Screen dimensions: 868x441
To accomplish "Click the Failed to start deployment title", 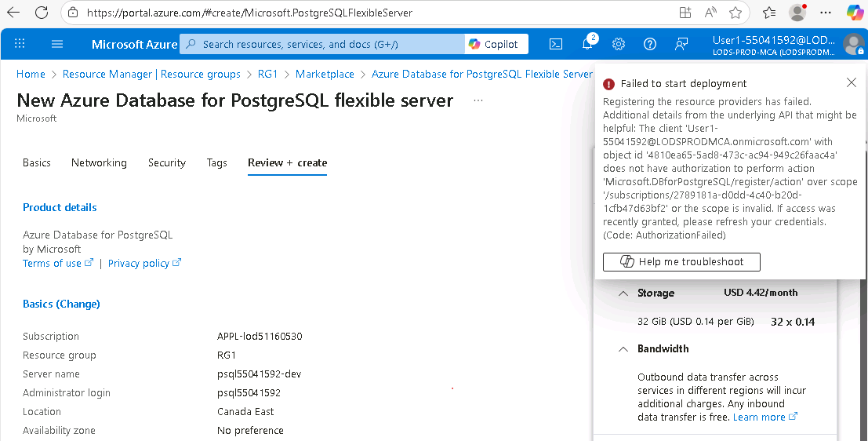I will 684,84.
